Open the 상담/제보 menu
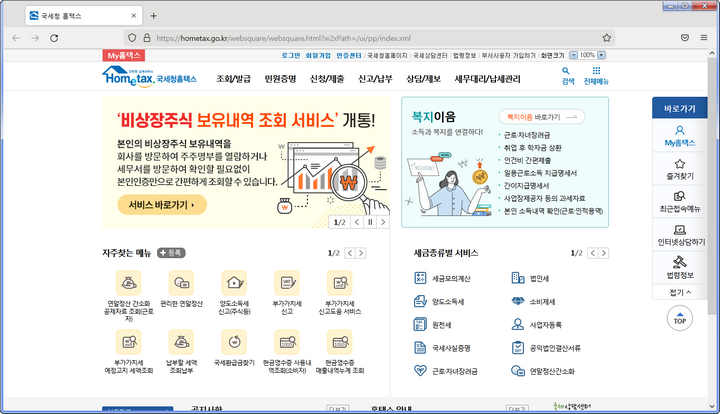The width and height of the screenshot is (720, 414). point(423,79)
